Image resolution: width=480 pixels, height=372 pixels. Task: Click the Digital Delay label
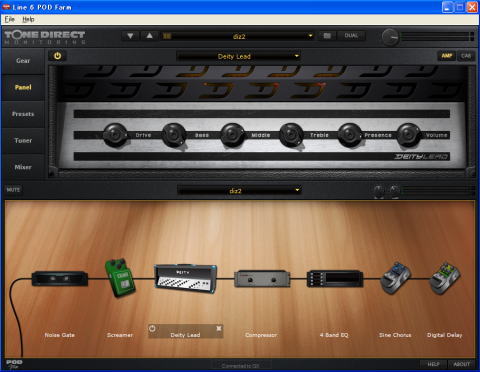[x=445, y=335]
